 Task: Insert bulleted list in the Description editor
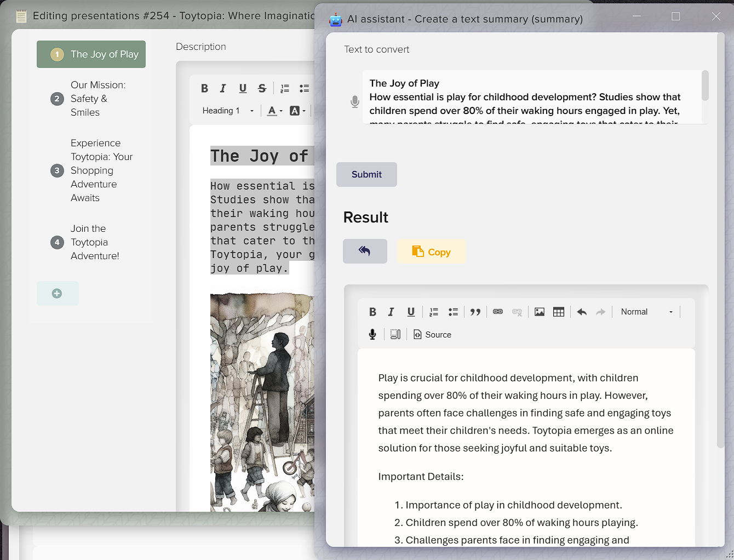click(x=304, y=88)
